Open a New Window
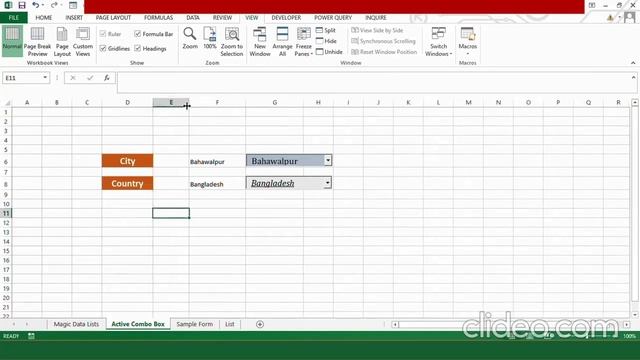640x360 pixels. tap(260, 42)
